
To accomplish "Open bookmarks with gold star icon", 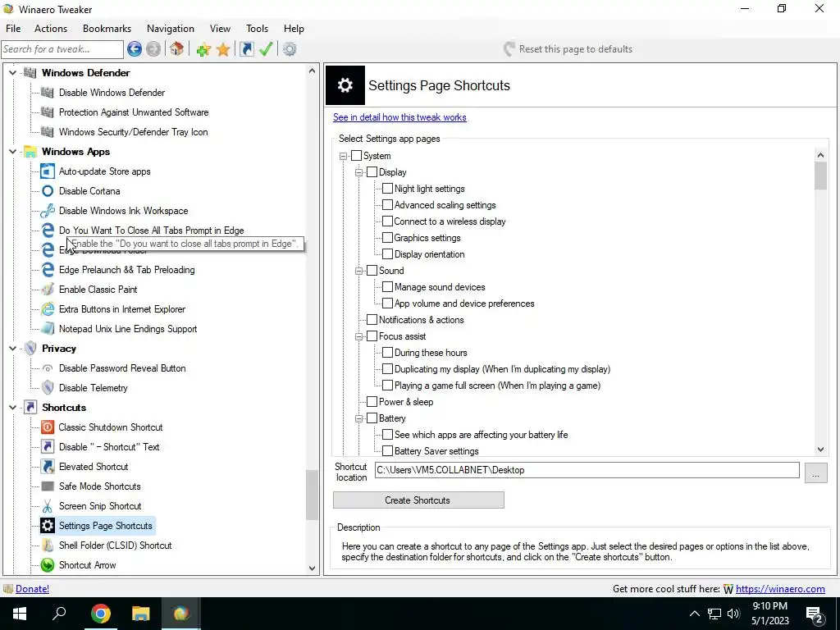I will (x=223, y=50).
